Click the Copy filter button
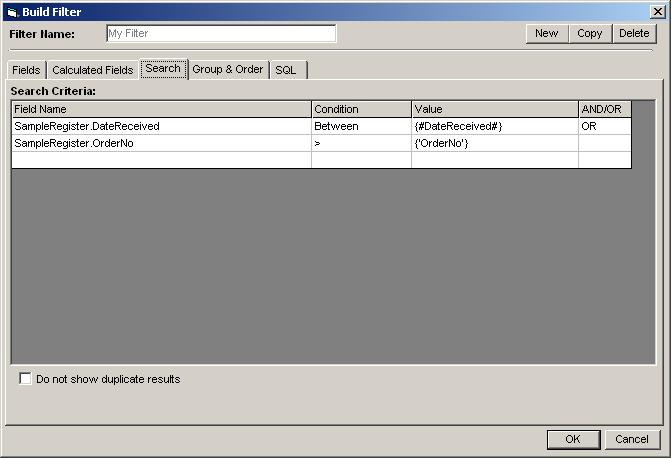Screen dimensions: 671x458 pyautogui.click(x=590, y=33)
